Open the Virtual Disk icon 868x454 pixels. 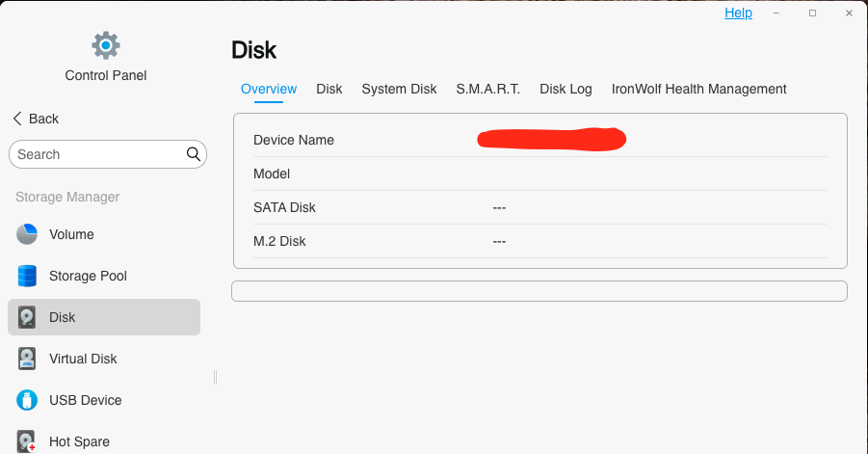(27, 359)
